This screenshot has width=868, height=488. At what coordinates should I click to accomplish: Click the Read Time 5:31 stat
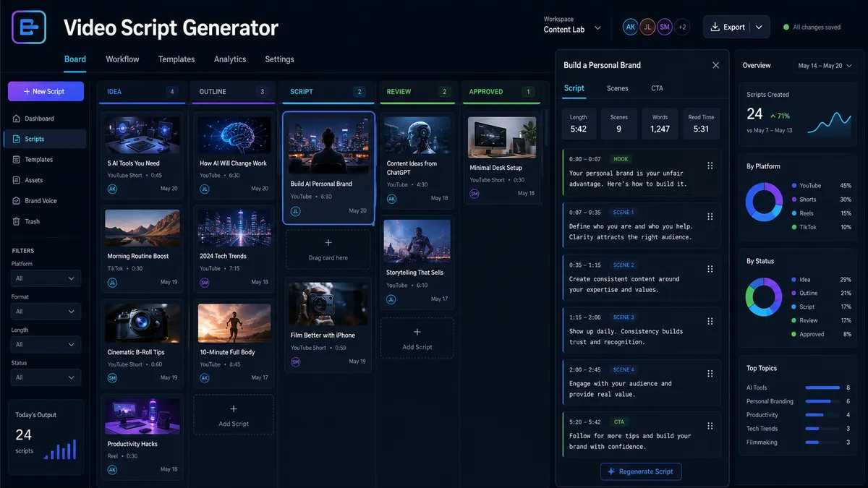(x=701, y=123)
